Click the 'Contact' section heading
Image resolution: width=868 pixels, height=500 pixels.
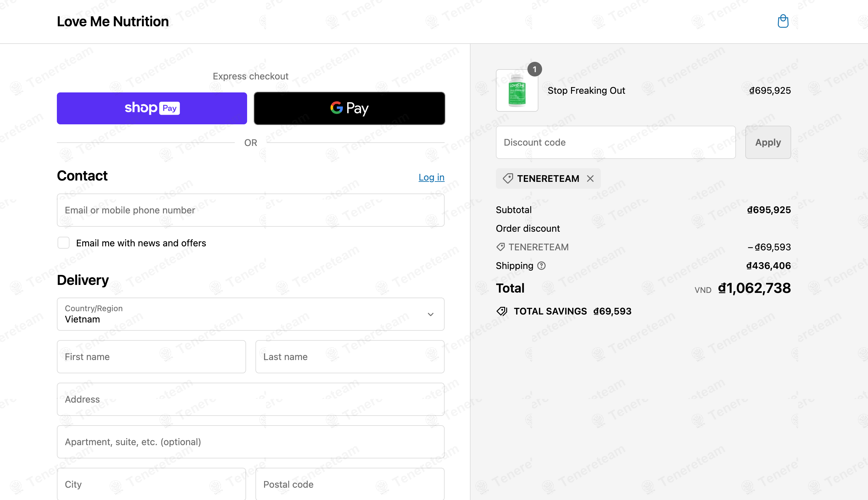click(x=82, y=176)
